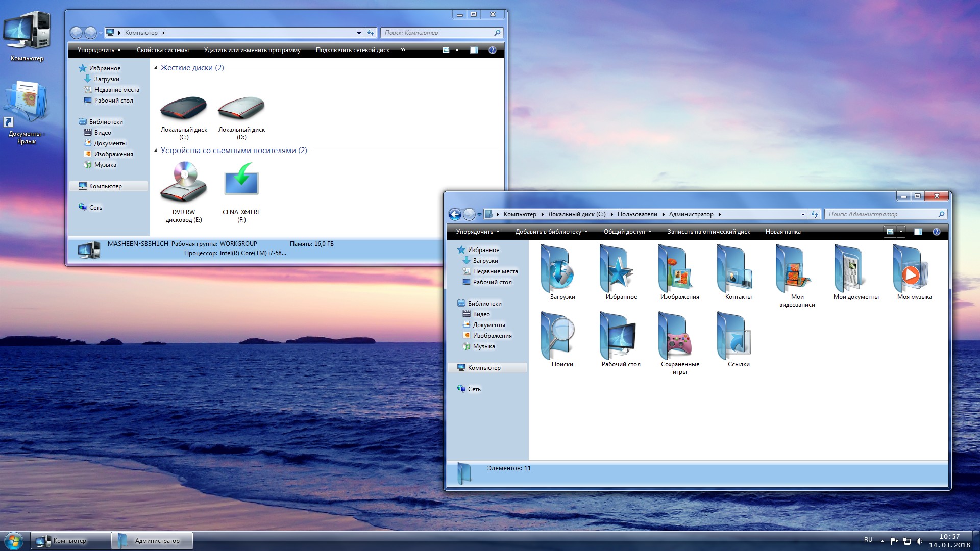
Task: Click Новая папка button
Action: (782, 232)
